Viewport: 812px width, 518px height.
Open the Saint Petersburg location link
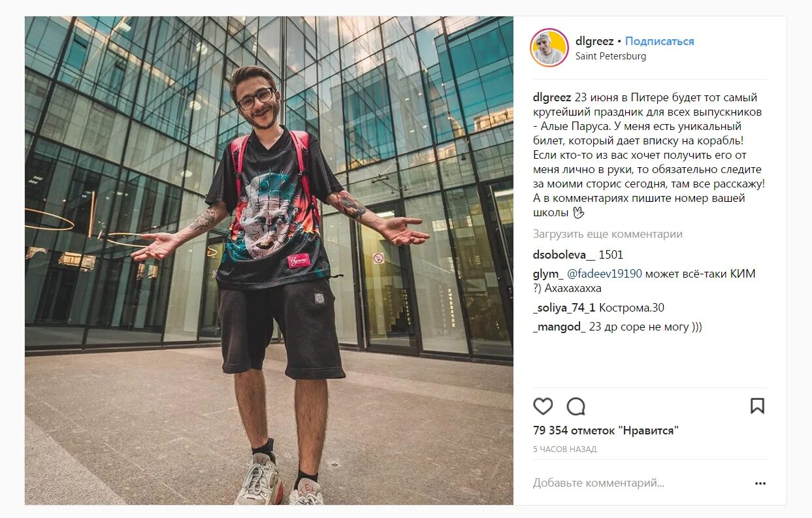pyautogui.click(x=611, y=56)
